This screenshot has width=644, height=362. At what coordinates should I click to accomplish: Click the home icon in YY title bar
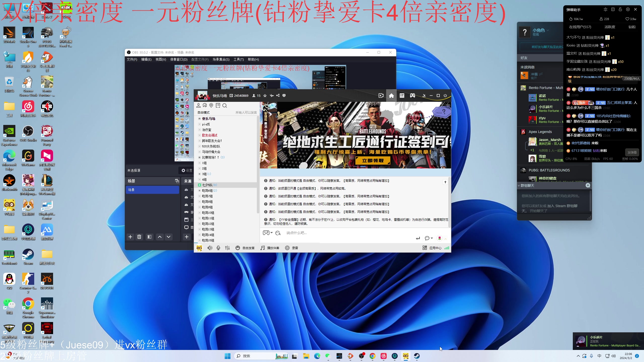point(391,96)
